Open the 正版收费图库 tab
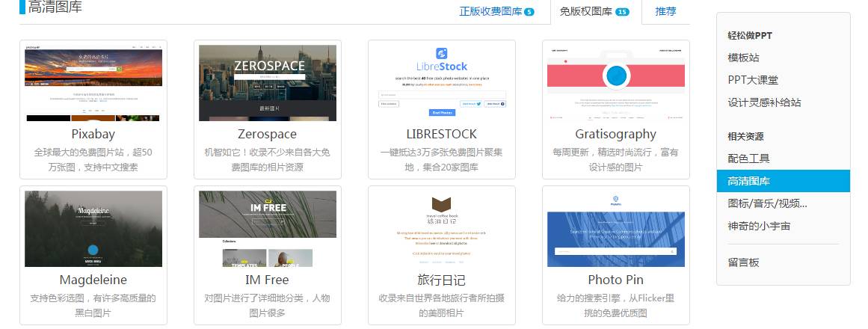Image resolution: width=868 pixels, height=329 pixels. [496, 12]
